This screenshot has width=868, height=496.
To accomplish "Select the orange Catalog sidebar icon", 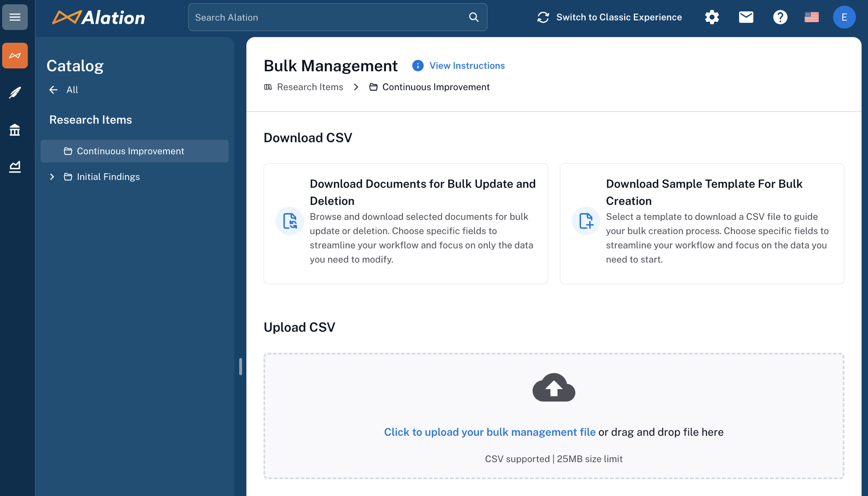I will coord(15,55).
